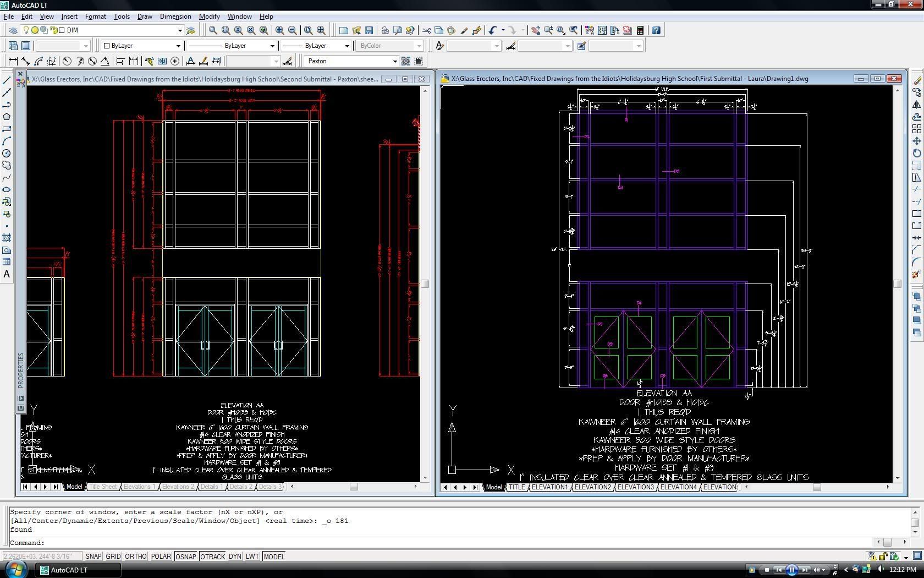Click the Radius Dimension icon
This screenshot has width=924, height=578.
[67, 61]
